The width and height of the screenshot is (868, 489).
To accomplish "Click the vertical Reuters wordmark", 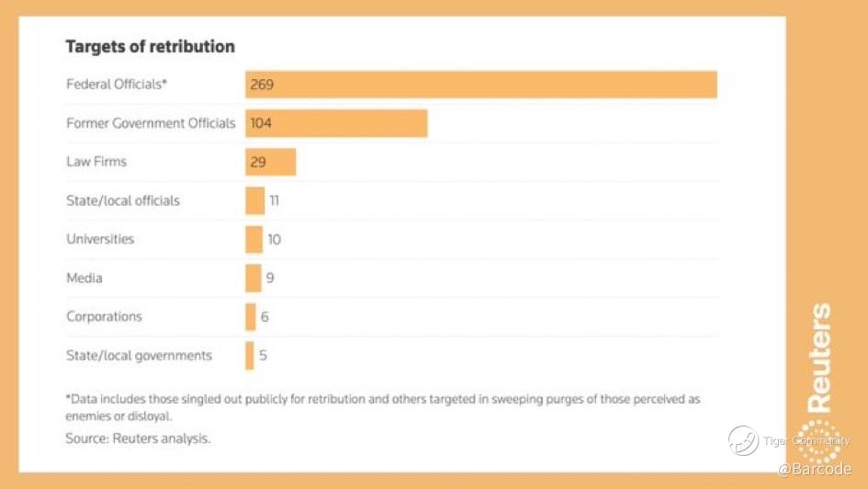I will pos(819,358).
